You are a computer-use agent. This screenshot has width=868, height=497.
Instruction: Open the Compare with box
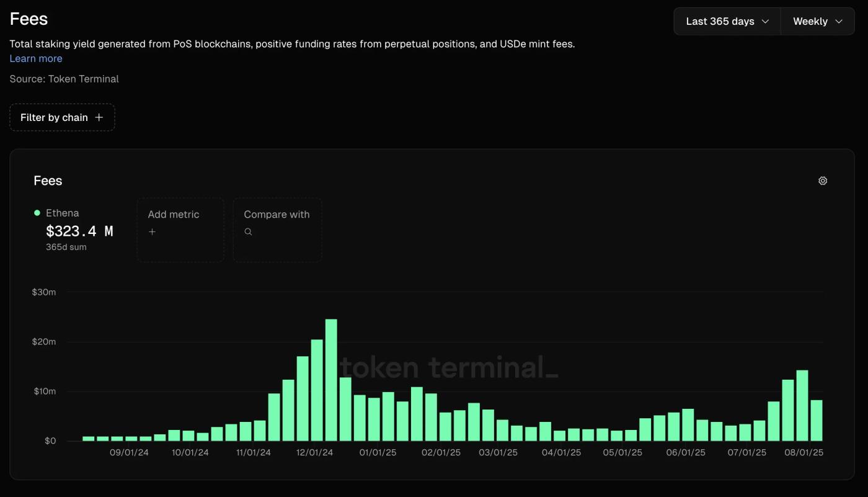[277, 230]
